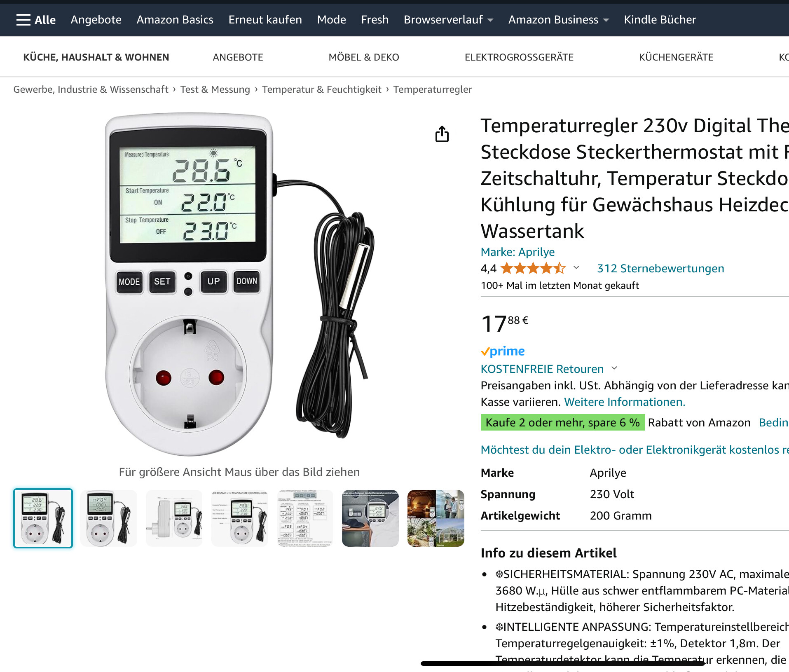Switch to ELEKTROGROSSGERÄTE category tab

(x=519, y=57)
